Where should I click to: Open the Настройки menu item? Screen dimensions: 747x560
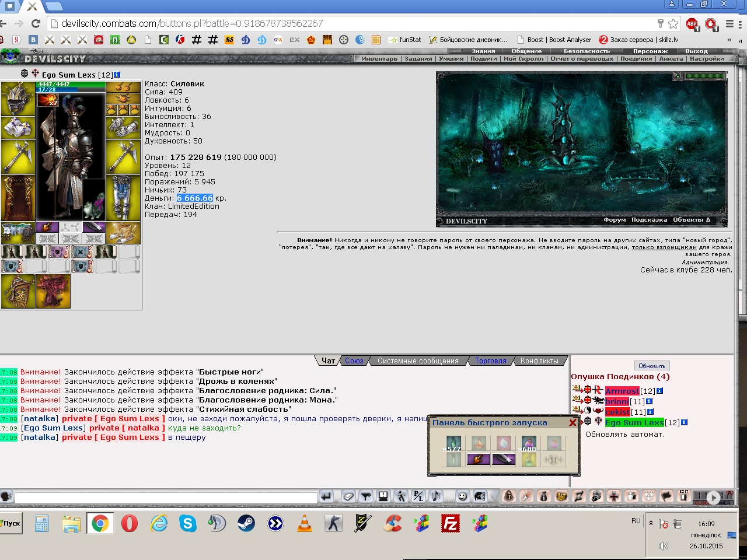click(x=706, y=59)
